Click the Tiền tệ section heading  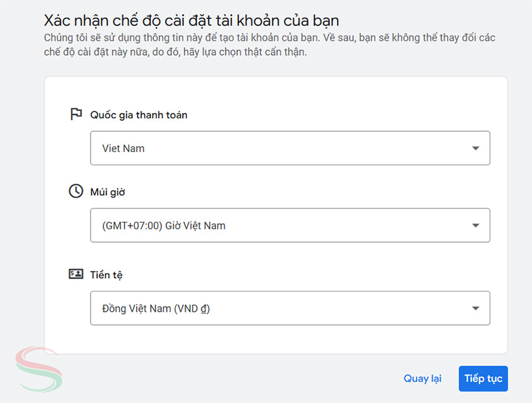105,274
